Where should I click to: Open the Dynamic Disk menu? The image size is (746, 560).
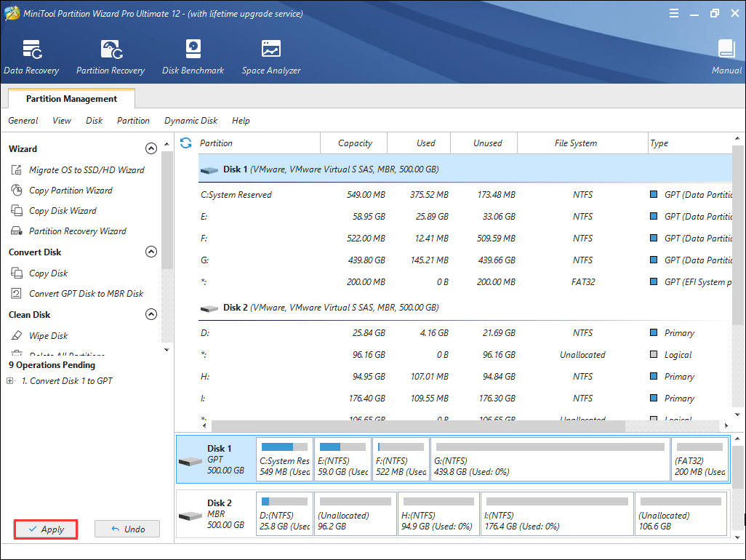click(190, 121)
